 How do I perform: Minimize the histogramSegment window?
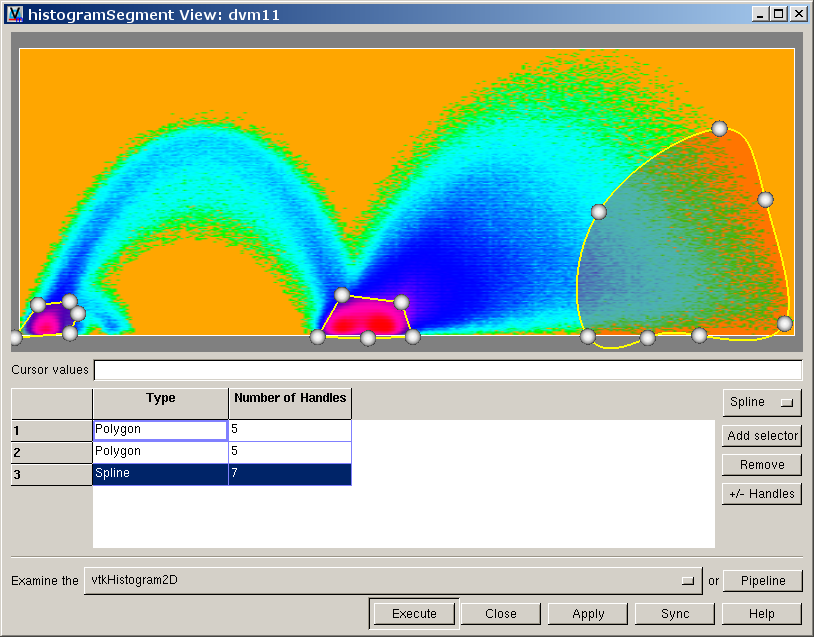(x=761, y=13)
